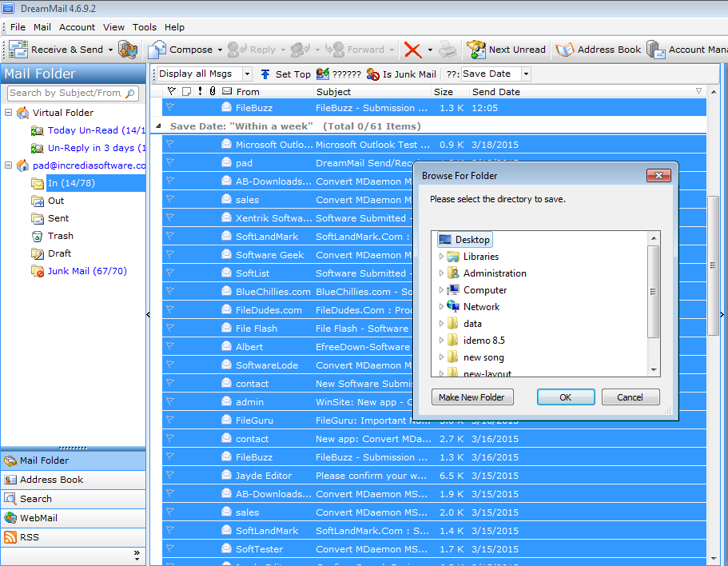728x566 pixels.
Task: Click the Reply All toolbar icon
Action: (300, 50)
